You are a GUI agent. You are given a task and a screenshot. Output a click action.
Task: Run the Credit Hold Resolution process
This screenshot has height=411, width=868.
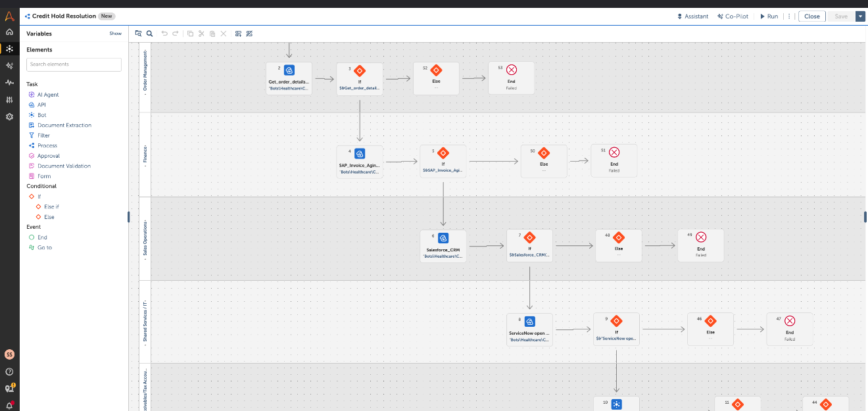pyautogui.click(x=769, y=16)
